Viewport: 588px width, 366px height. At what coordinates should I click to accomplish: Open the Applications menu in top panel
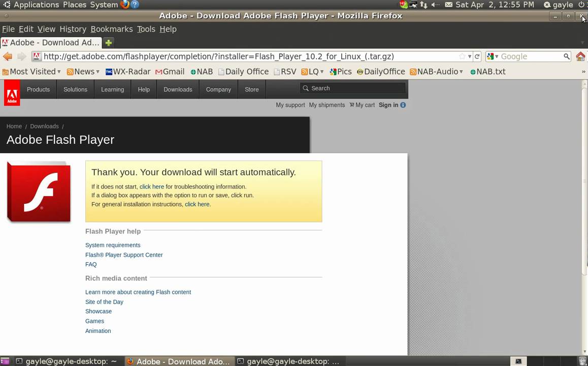[36, 5]
